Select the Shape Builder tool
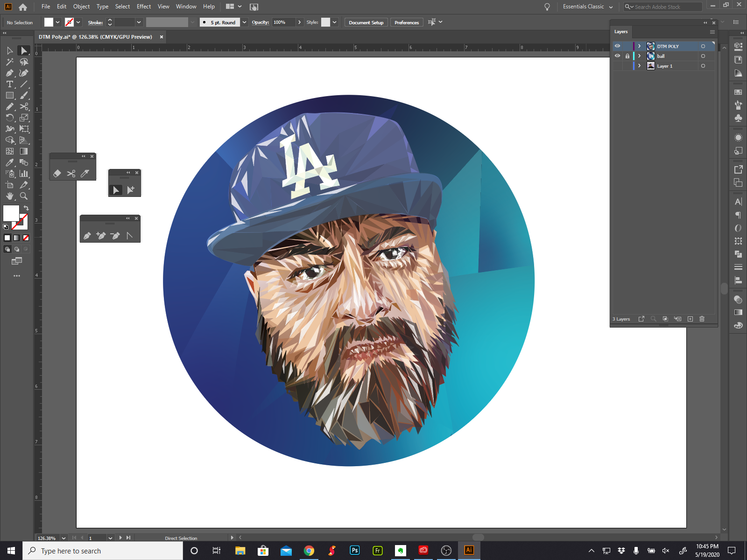Image resolution: width=747 pixels, height=560 pixels. [9, 140]
